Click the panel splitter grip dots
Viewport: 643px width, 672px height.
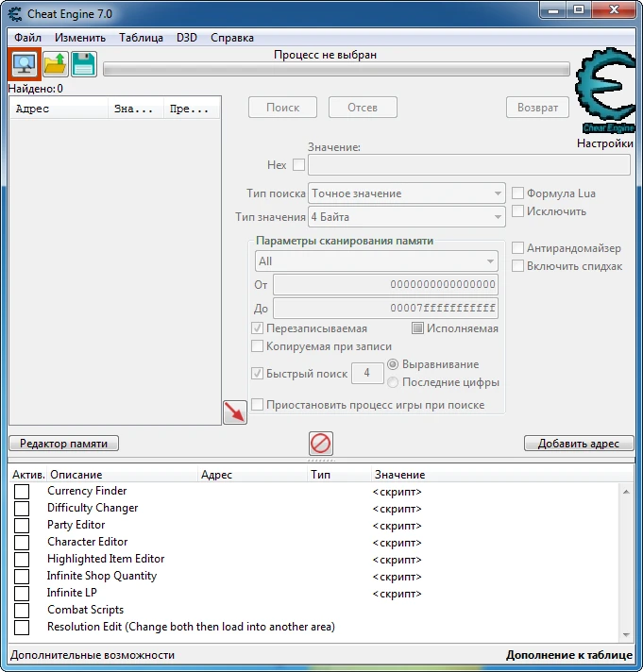321,461
